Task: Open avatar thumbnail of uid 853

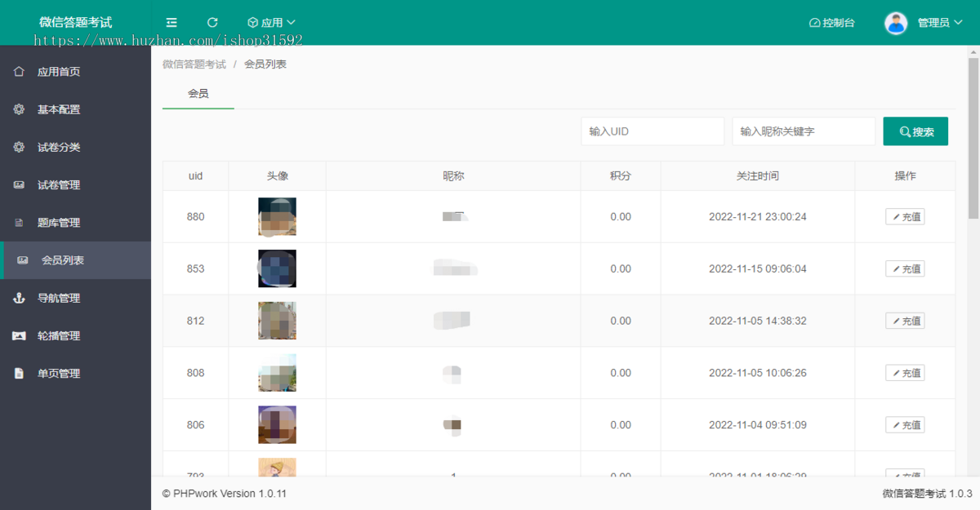Action: point(277,268)
